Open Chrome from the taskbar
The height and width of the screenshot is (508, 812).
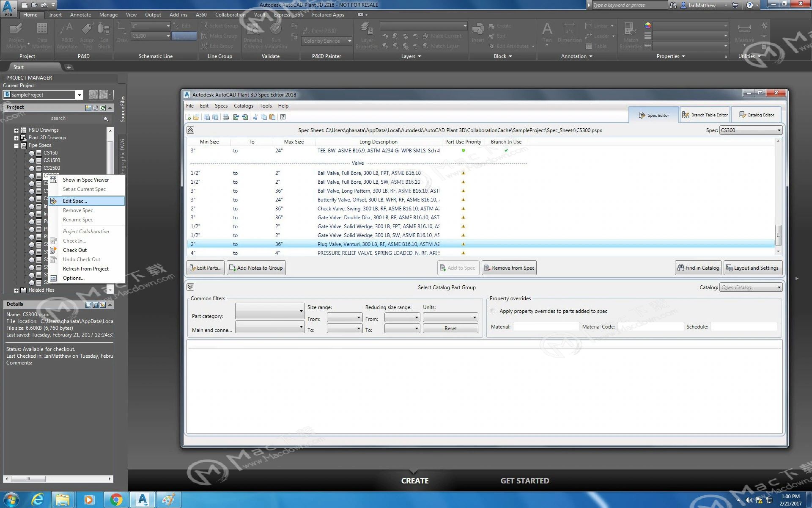[116, 500]
